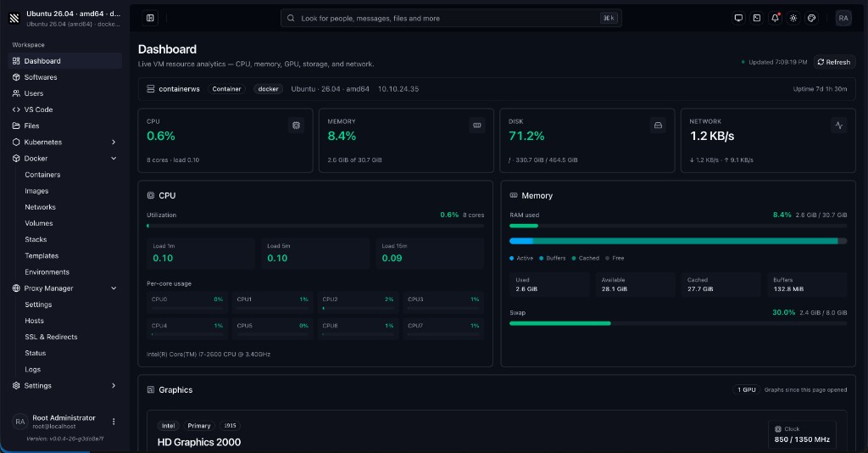The width and height of the screenshot is (868, 453).
Task: Click the CPU utilization progress bar
Action: (x=315, y=226)
